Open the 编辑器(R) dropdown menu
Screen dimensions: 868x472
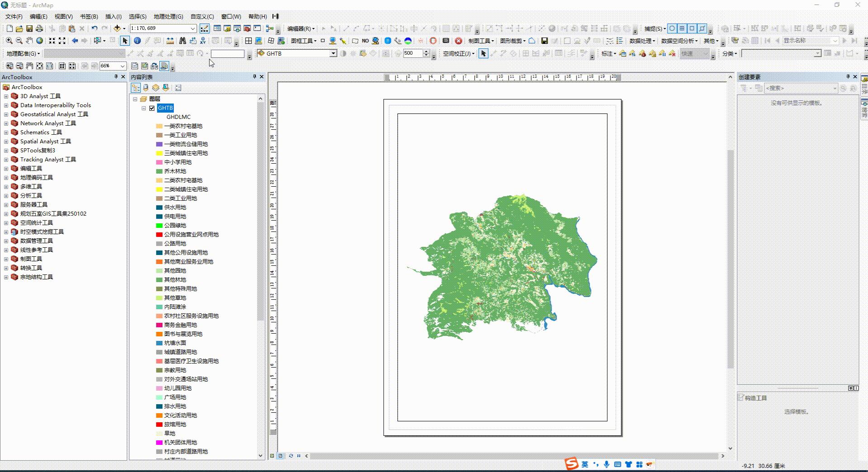click(x=299, y=28)
